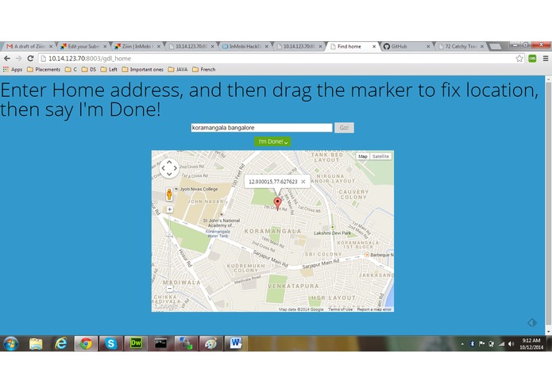
Task: Reload the current page
Action: point(31,59)
